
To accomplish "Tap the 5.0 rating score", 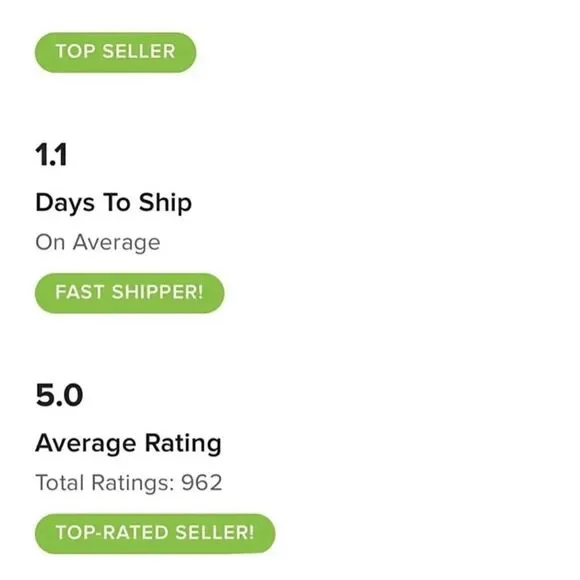I will (x=59, y=395).
